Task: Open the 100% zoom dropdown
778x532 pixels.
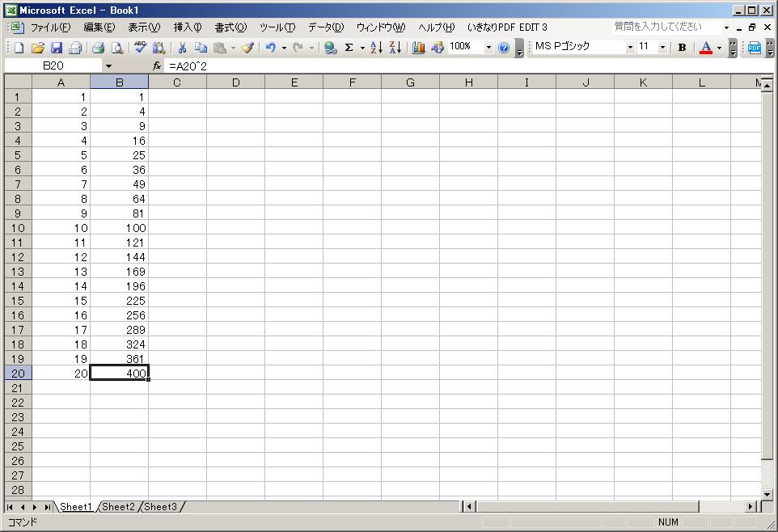Action: tap(488, 48)
